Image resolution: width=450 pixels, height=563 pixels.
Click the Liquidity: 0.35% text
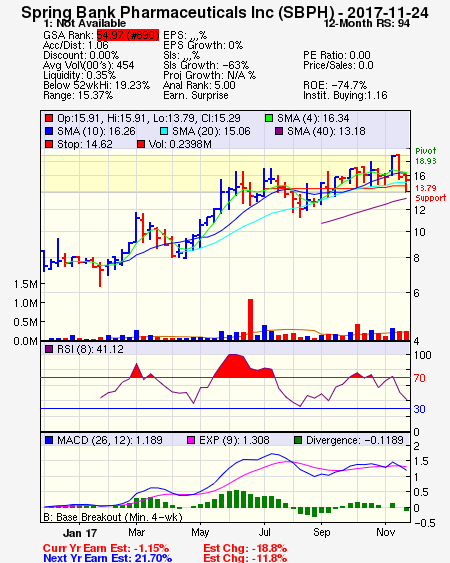(x=79, y=75)
